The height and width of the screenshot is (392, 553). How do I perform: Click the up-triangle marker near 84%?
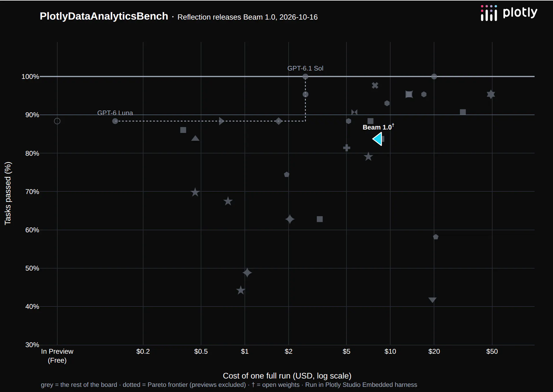coord(195,138)
